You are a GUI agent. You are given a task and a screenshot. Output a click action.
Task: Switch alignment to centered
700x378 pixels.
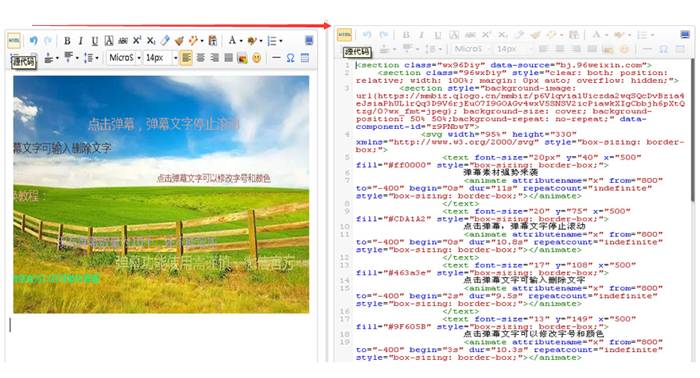click(200, 58)
